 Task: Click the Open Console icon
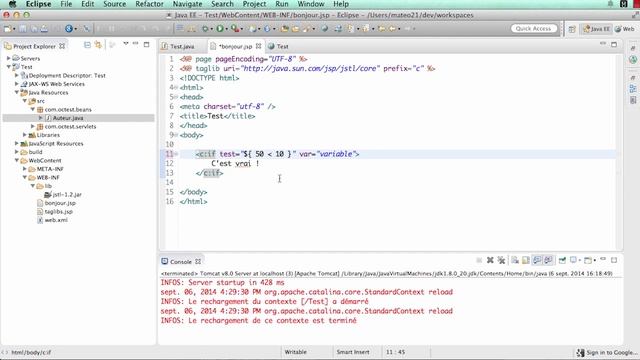587,260
